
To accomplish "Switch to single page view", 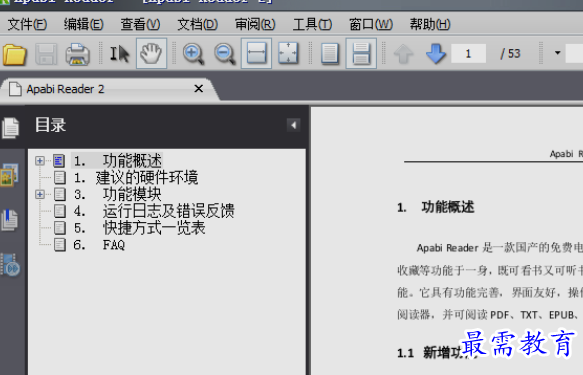I will [329, 54].
